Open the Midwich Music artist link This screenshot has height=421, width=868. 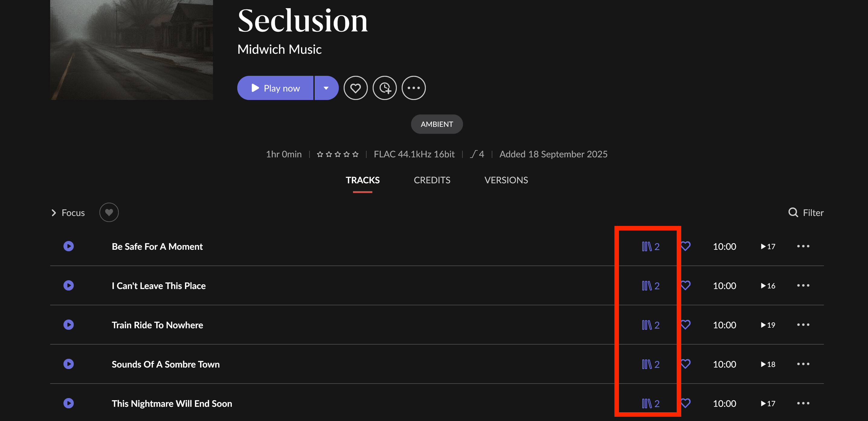pos(279,50)
